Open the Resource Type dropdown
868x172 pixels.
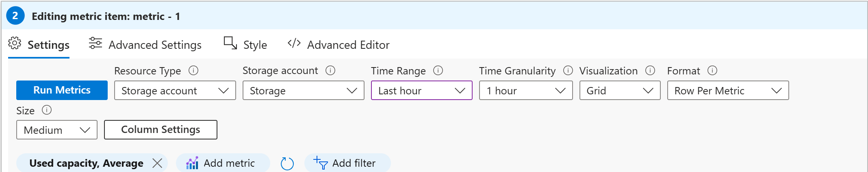click(x=175, y=90)
